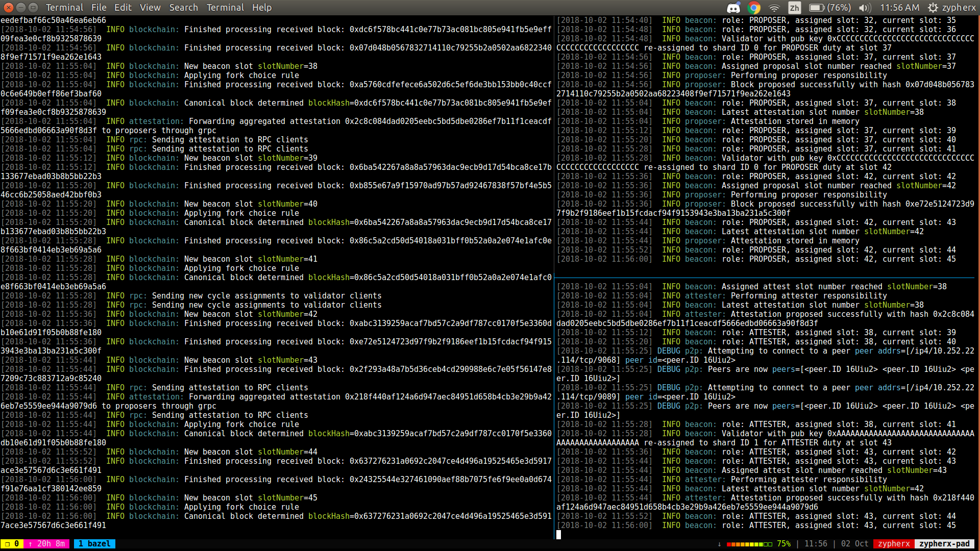The width and height of the screenshot is (980, 551).
Task: Click the 11:56 AM clock
Action: coord(899,8)
